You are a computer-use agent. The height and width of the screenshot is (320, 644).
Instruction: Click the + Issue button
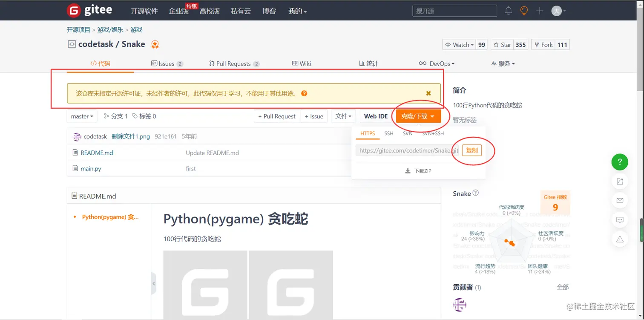coord(314,116)
